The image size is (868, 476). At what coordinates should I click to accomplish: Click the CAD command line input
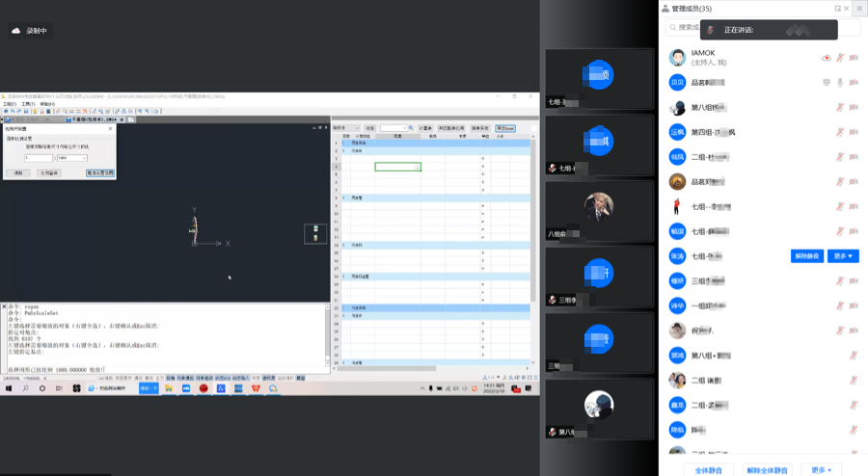[x=166, y=370]
